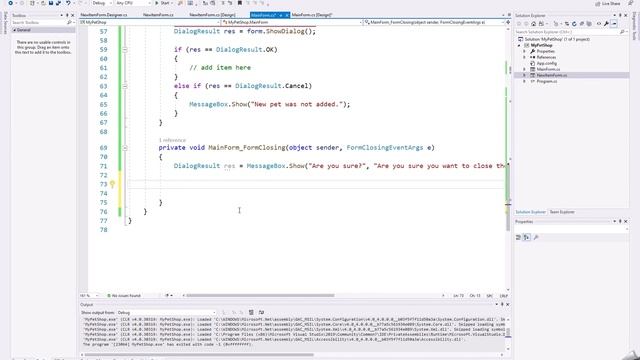Collapse the else if block at line 63
Screen dimensions: 640x360
tap(125, 86)
